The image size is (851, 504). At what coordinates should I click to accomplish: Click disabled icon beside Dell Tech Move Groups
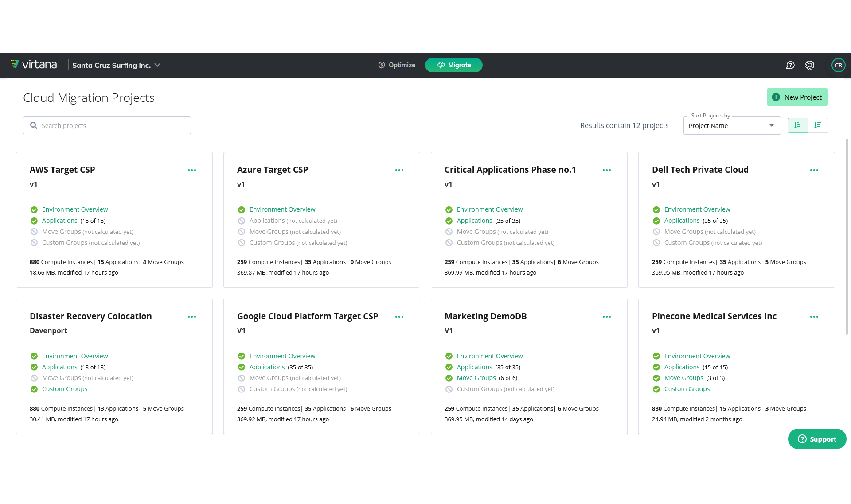coord(656,232)
